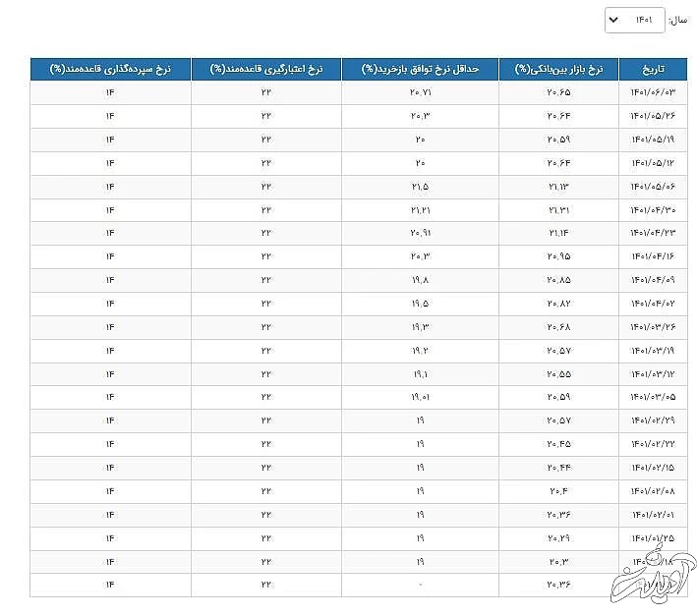697x616 pixels.
Task: Select the dash cell in last repo row
Action: tap(420, 585)
